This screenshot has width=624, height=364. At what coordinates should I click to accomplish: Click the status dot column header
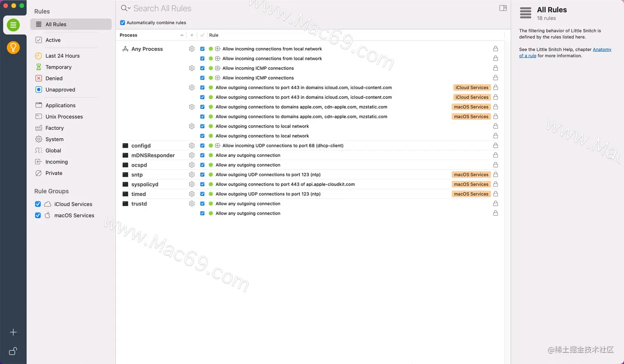point(192,35)
